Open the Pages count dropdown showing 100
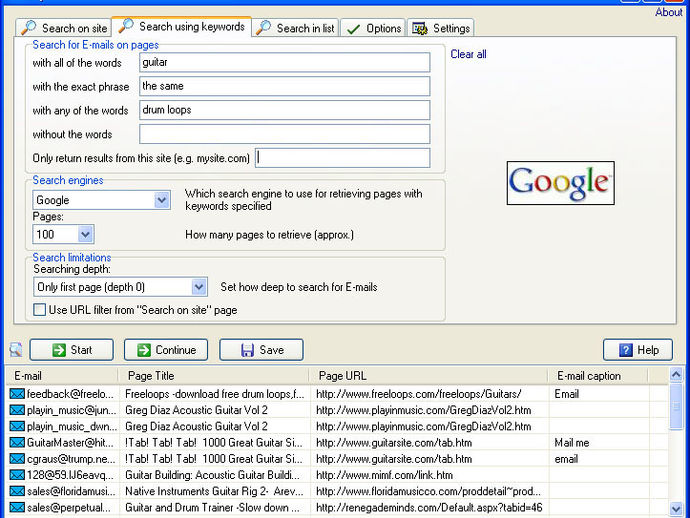690x518 pixels. (85, 234)
